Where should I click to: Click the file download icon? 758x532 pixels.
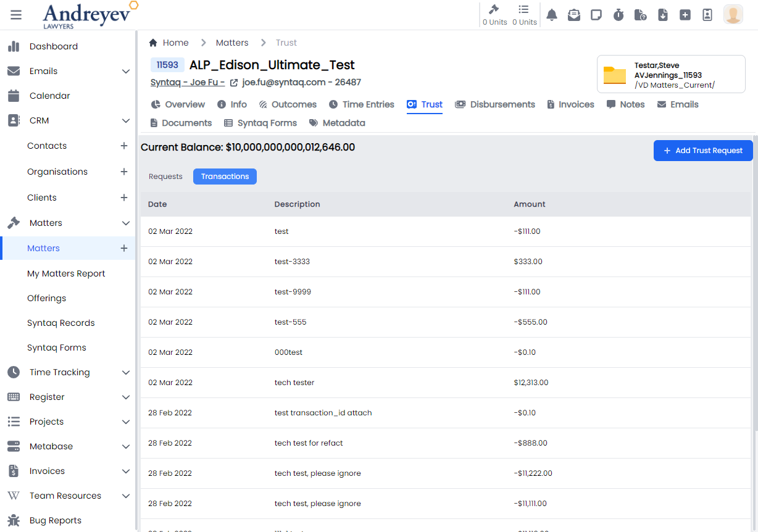(x=663, y=15)
